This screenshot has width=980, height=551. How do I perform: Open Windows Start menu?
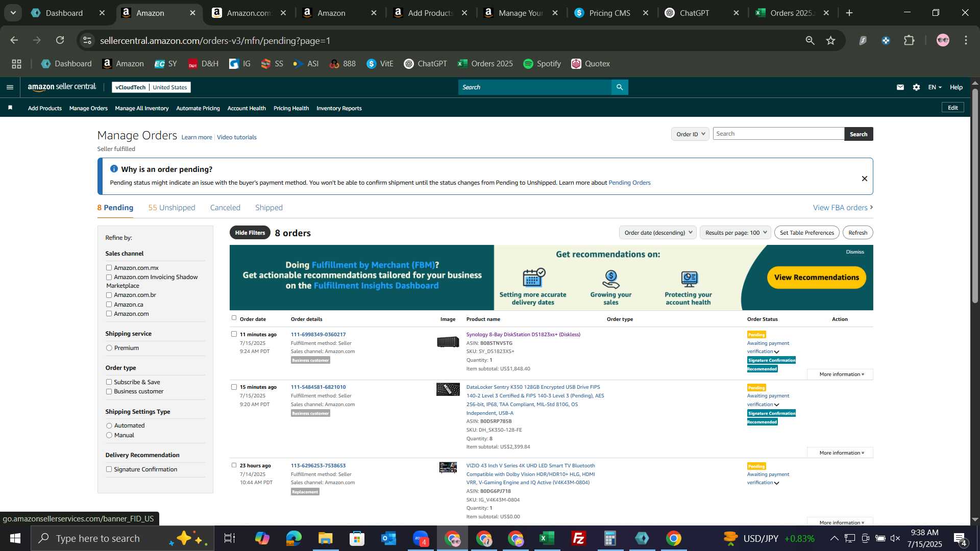15,538
